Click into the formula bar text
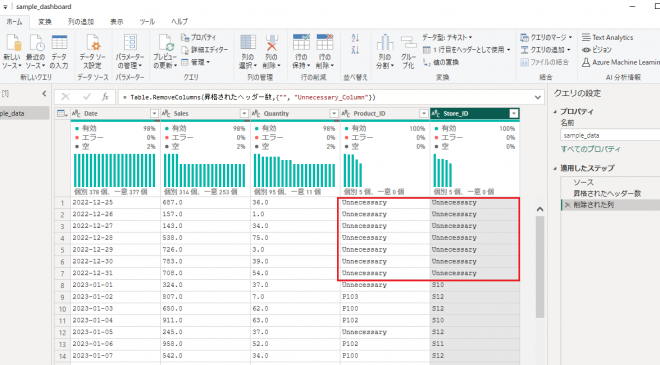The height and width of the screenshot is (365, 660). (x=248, y=97)
